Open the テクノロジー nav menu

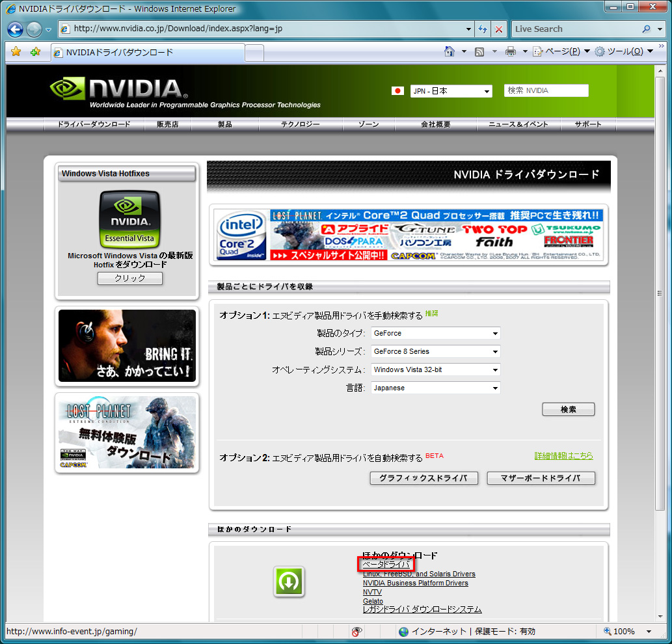coord(300,124)
